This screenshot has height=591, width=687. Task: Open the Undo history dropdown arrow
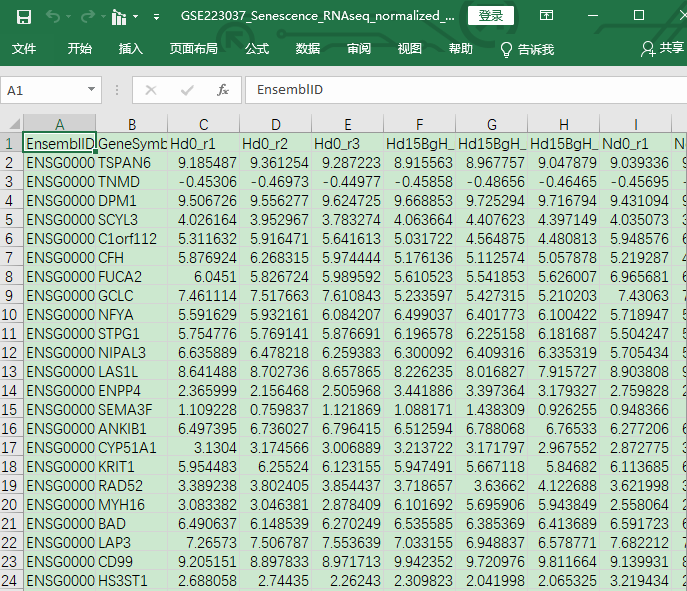pos(68,17)
